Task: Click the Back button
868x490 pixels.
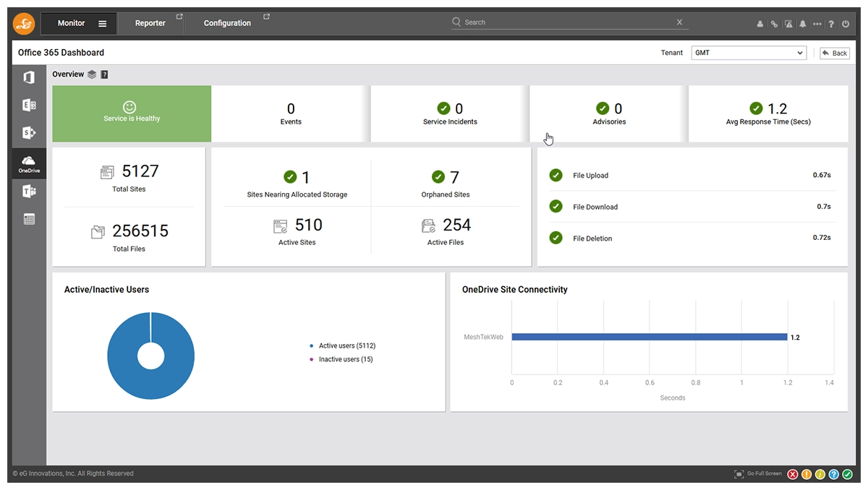Action: click(x=835, y=53)
